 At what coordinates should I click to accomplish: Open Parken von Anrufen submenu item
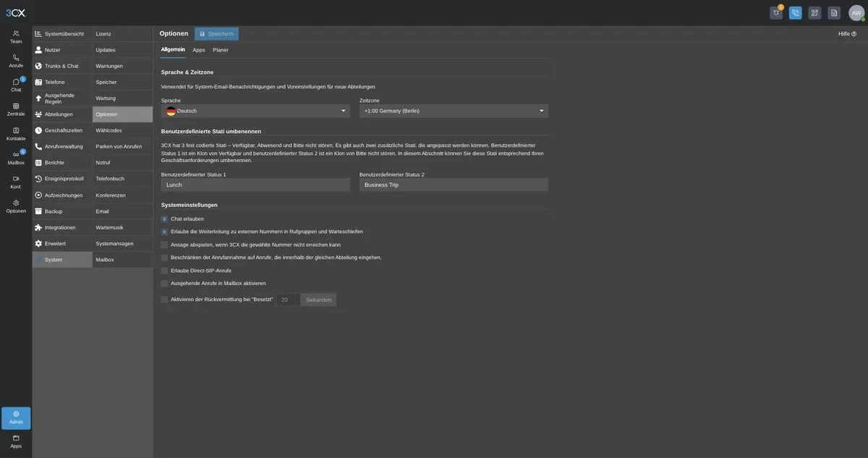(x=123, y=146)
